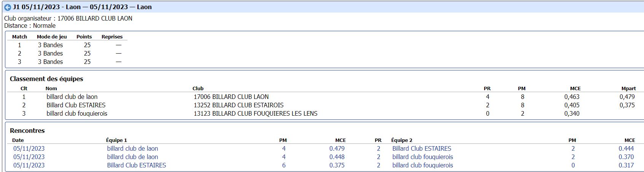Click MCE value 0.370 in Rencontres
Viewport: 644px width, 172px height.
(x=626, y=157)
